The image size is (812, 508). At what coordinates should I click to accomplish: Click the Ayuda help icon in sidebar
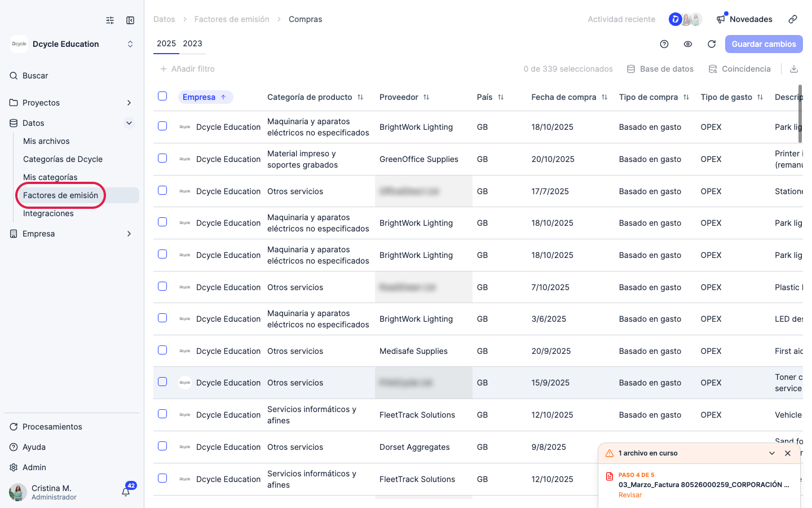[14, 447]
